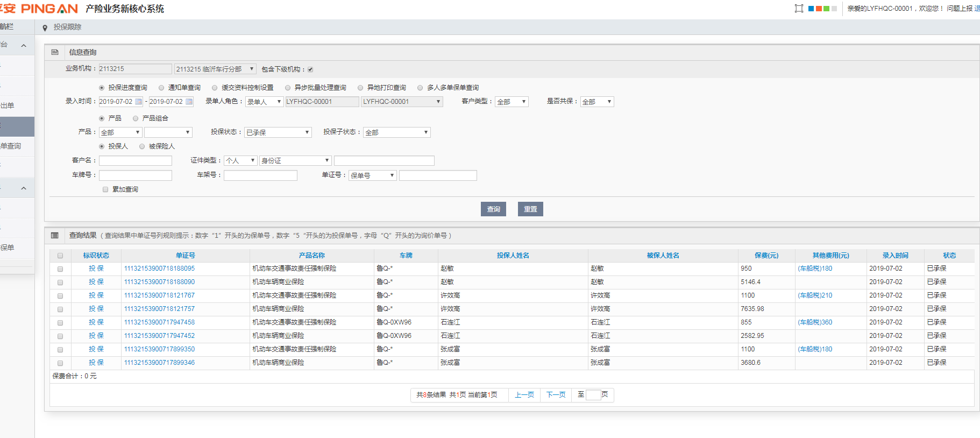Pick the orange theme color square

[x=819, y=9]
